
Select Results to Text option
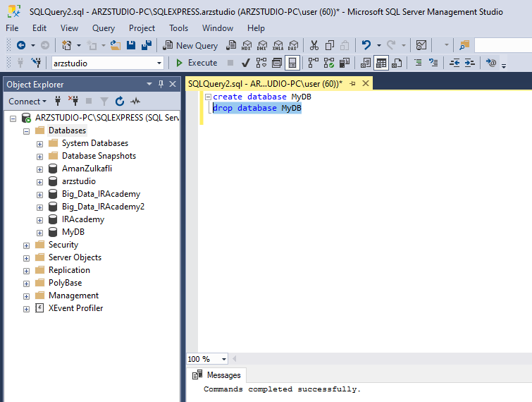pyautogui.click(x=366, y=63)
